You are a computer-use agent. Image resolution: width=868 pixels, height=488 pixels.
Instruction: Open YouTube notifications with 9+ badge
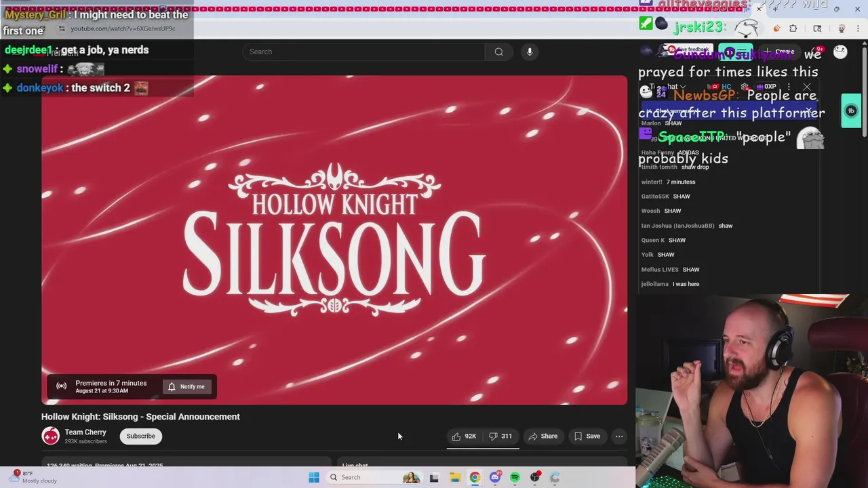[x=816, y=52]
